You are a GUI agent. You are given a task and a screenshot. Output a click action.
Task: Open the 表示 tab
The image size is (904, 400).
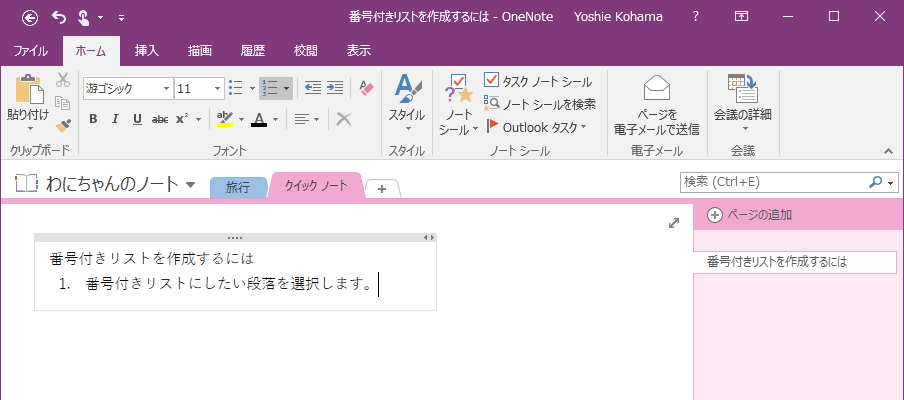359,51
